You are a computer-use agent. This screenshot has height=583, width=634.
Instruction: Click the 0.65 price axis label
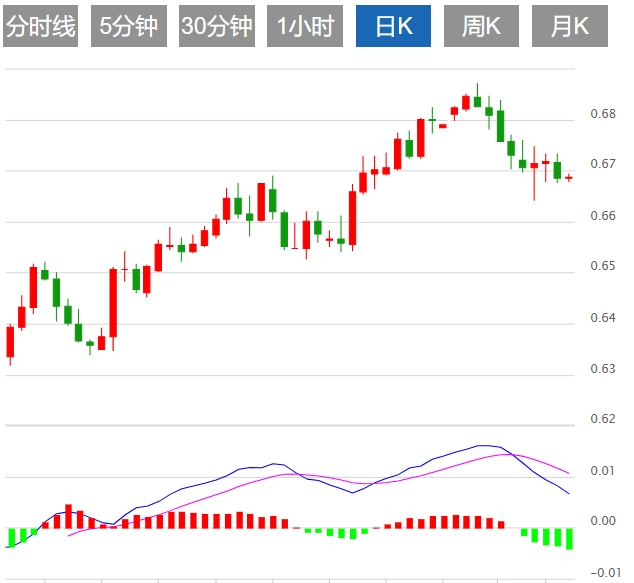603,266
